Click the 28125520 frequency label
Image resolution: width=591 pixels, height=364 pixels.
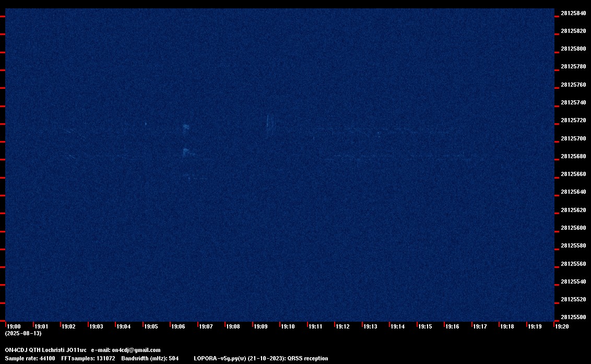click(x=573, y=299)
